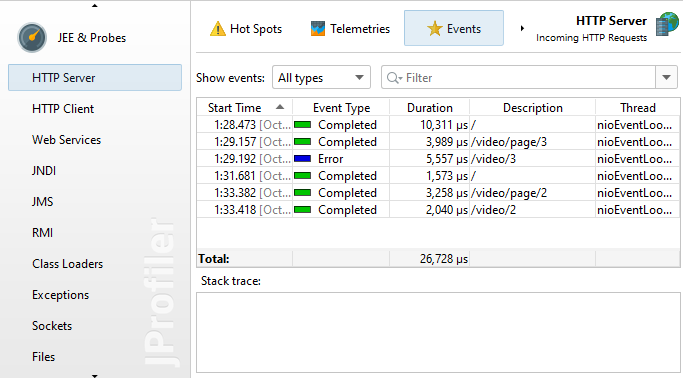Viewport: 683px width, 378px height.
Task: Select the Events tab
Action: coord(454,28)
